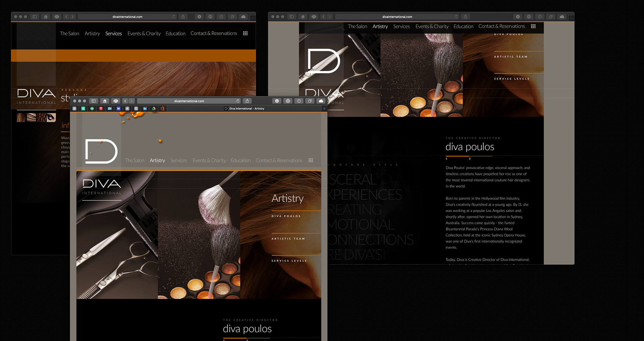
Task: Show downloads in front Safari window
Action: tap(277, 101)
